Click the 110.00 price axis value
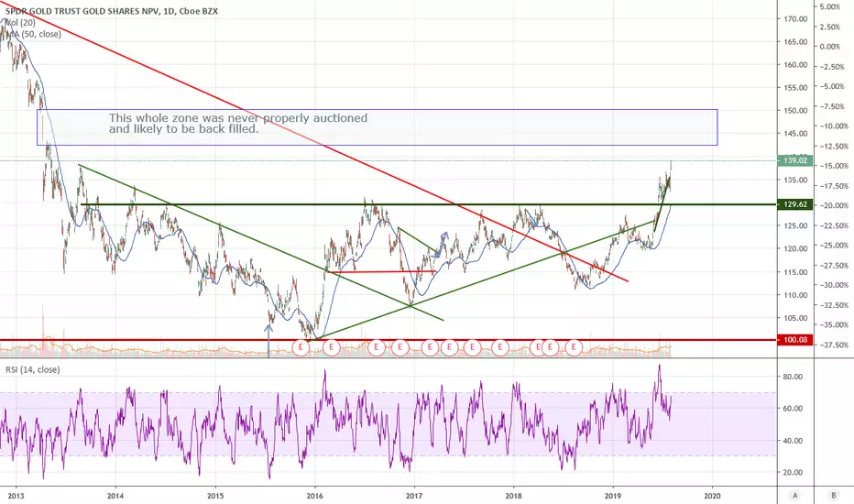854x504 pixels. click(x=795, y=295)
